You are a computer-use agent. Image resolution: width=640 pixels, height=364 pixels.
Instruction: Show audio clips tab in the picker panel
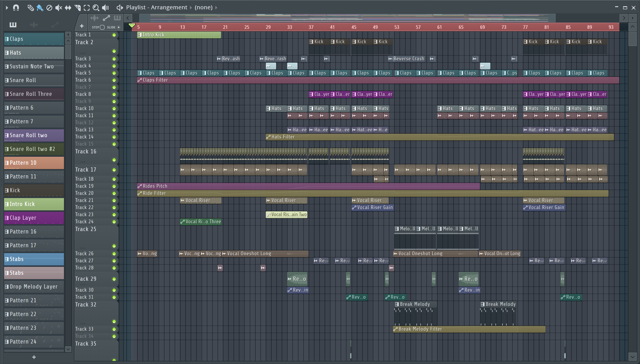(34, 24)
